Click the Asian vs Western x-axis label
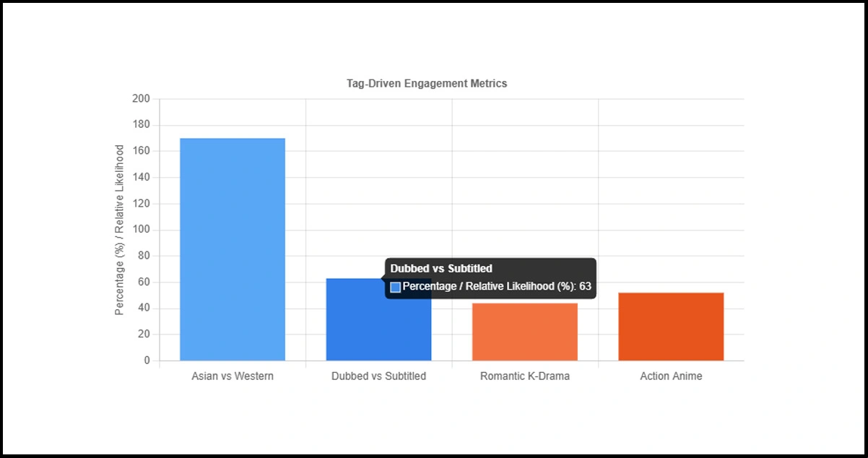 [x=233, y=376]
